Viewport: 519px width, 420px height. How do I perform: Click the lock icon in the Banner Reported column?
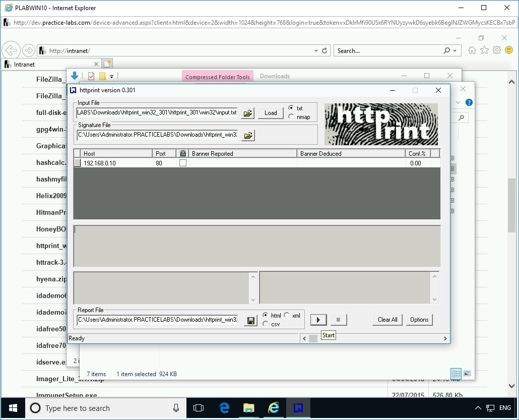tap(182, 153)
